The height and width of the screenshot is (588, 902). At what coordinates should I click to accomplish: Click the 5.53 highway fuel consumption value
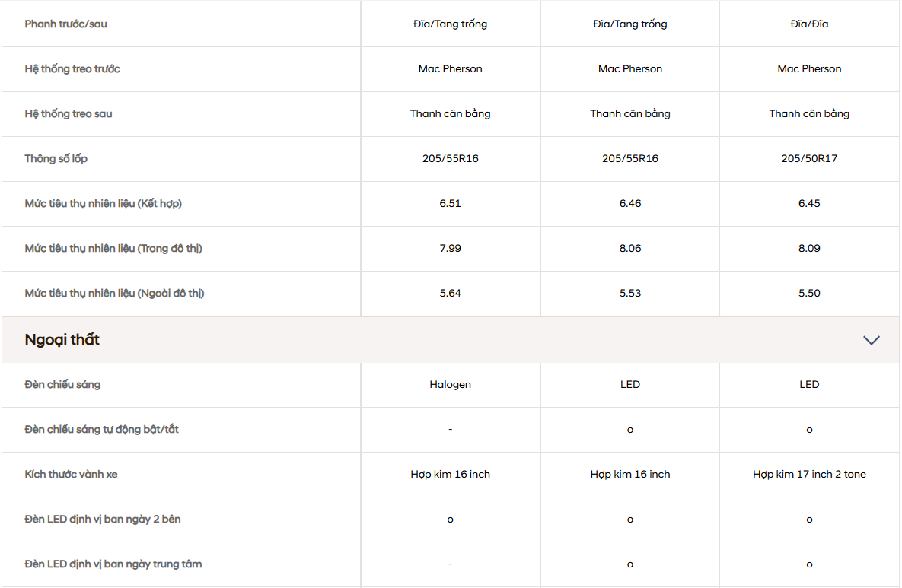point(630,294)
